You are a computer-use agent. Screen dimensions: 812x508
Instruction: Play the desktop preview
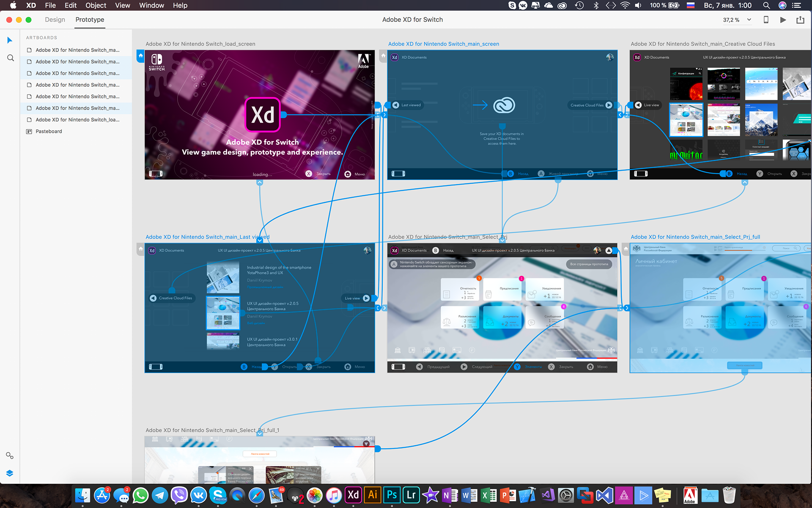783,19
